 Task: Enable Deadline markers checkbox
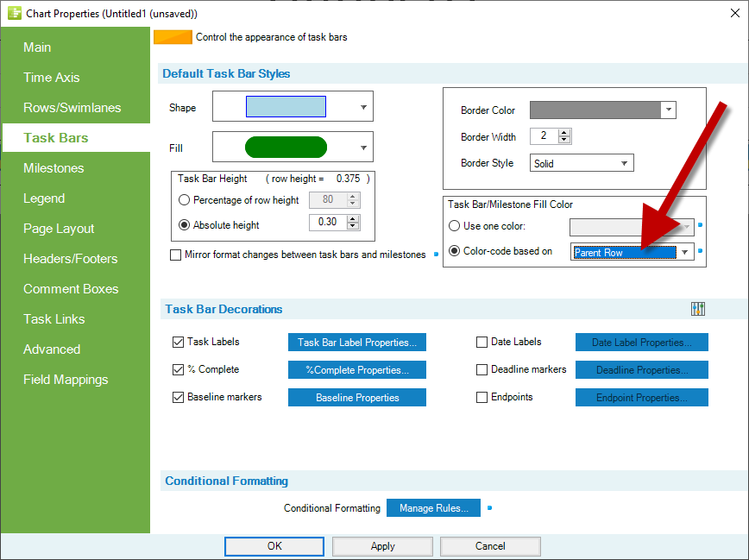coord(482,370)
